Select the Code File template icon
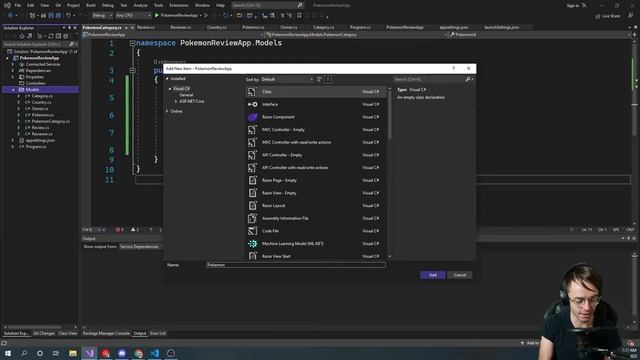The width and height of the screenshot is (640, 360). [x=252, y=231]
